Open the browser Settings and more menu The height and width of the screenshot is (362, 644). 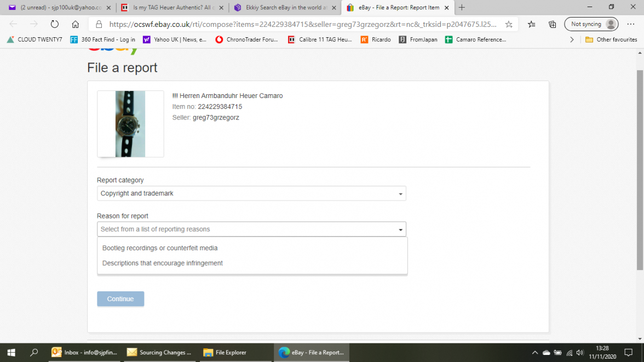(631, 24)
